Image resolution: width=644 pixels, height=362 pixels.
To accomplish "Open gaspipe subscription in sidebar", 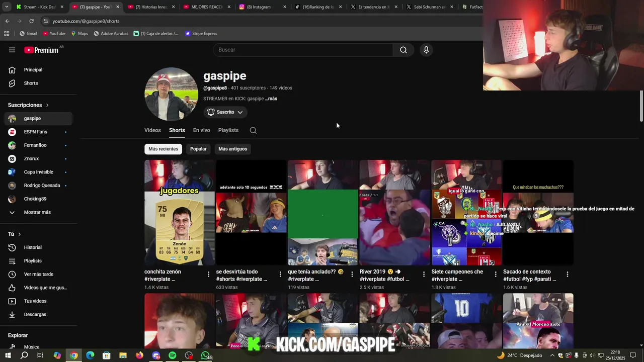I will point(38,119).
